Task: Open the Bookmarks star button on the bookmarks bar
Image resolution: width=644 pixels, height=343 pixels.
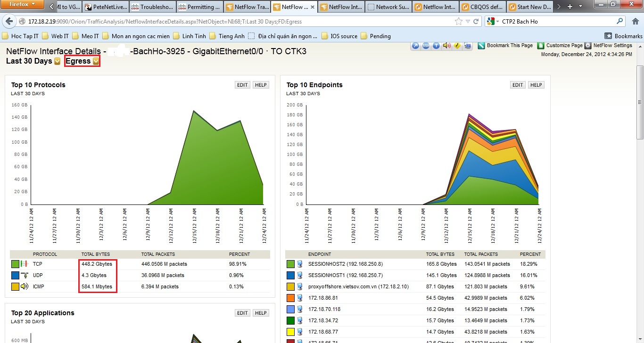Action: (624, 36)
